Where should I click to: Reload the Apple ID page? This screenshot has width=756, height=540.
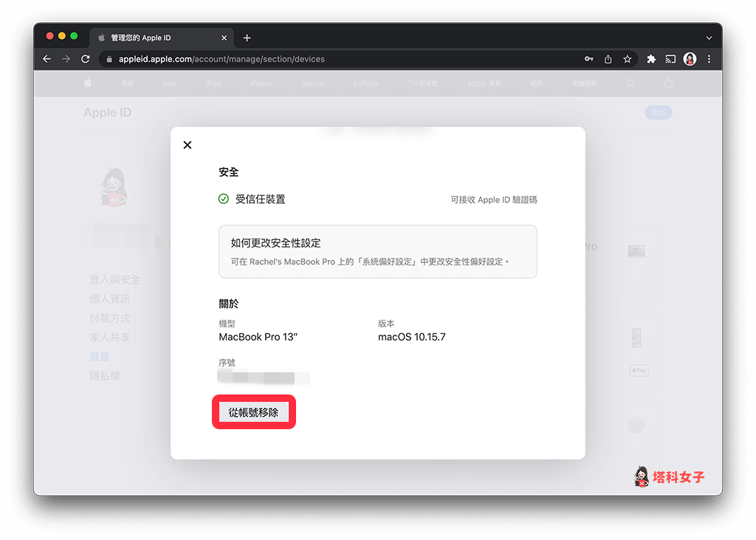point(86,59)
